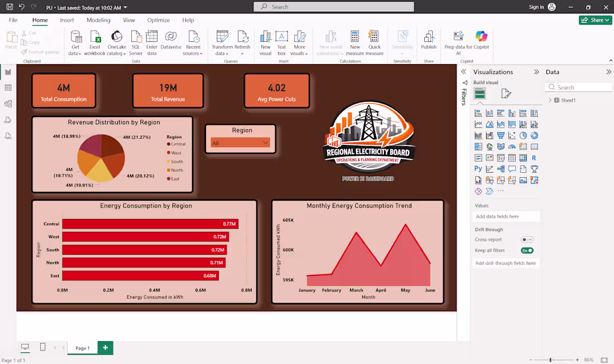Select the Scatter chart visual
This screenshot has height=364, width=614.
512,135
